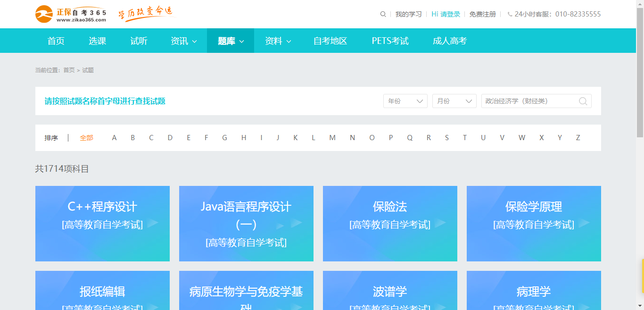644x310 pixels.
Task: Open the PETS考试 nav item
Action: click(x=390, y=41)
